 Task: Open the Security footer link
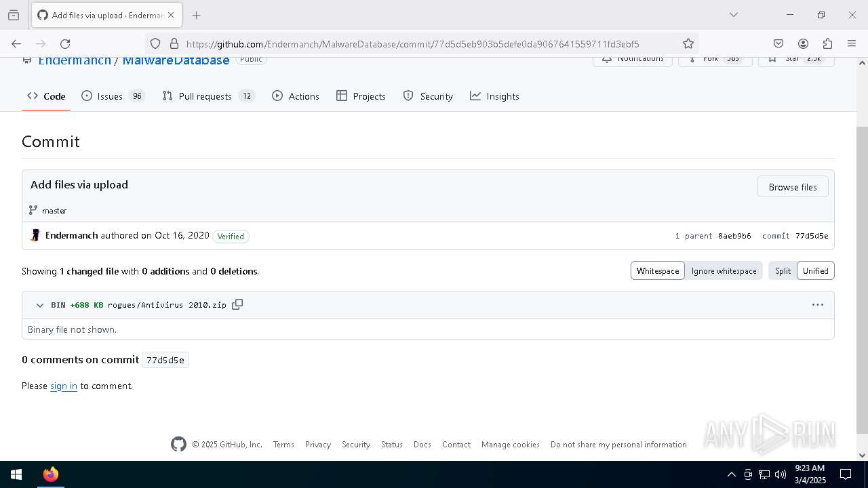click(356, 445)
